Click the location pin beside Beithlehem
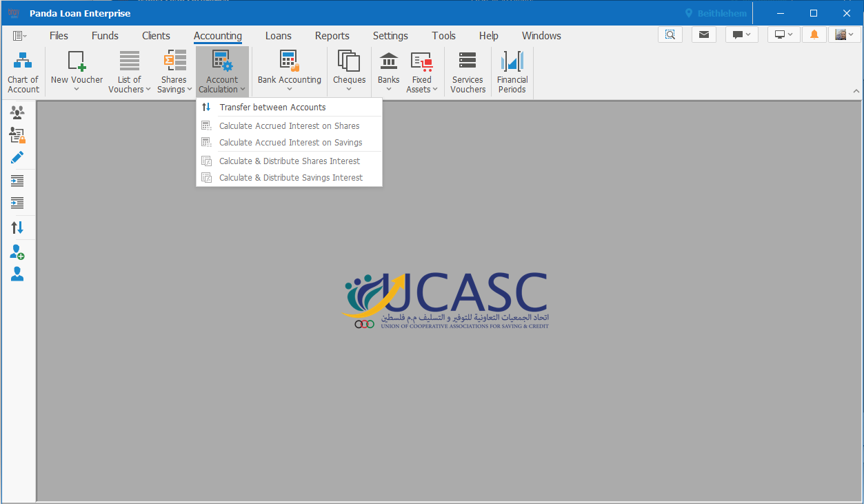 coord(688,13)
